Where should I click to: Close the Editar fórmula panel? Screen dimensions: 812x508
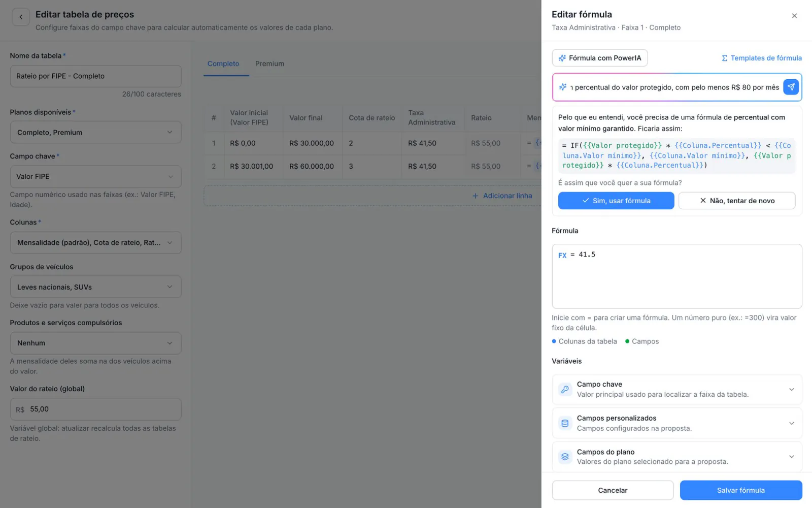(794, 16)
